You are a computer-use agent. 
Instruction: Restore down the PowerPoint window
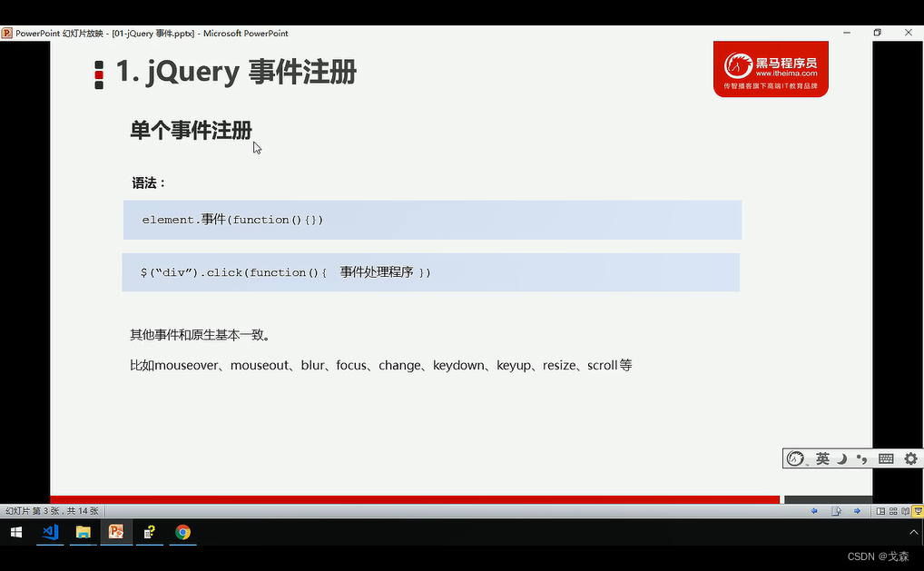point(878,33)
